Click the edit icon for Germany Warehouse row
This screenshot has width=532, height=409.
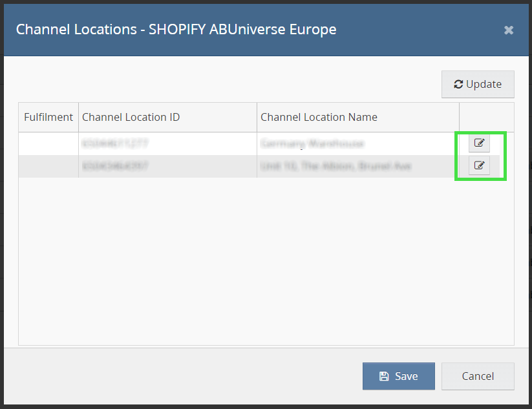pyautogui.click(x=479, y=143)
